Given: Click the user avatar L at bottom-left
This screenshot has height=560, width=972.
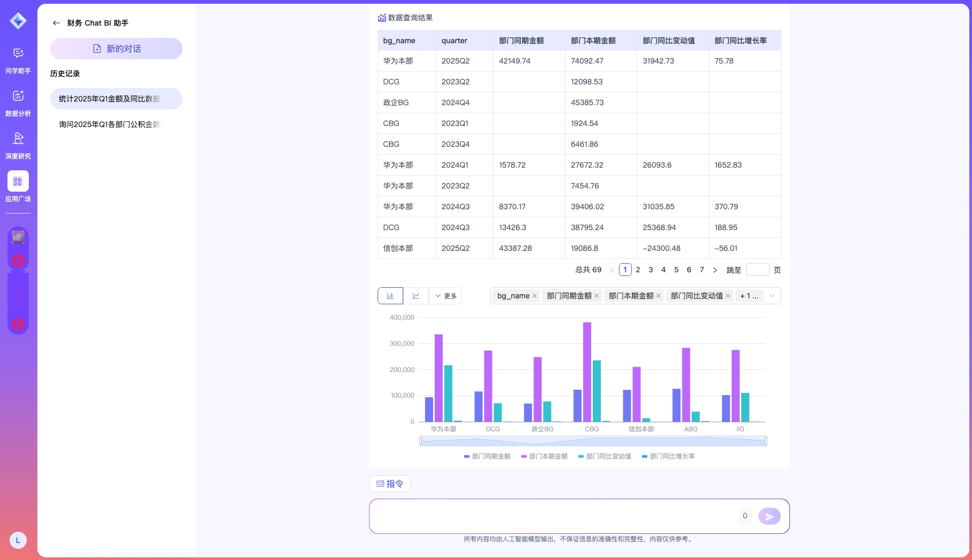Looking at the screenshot, I should [x=18, y=540].
